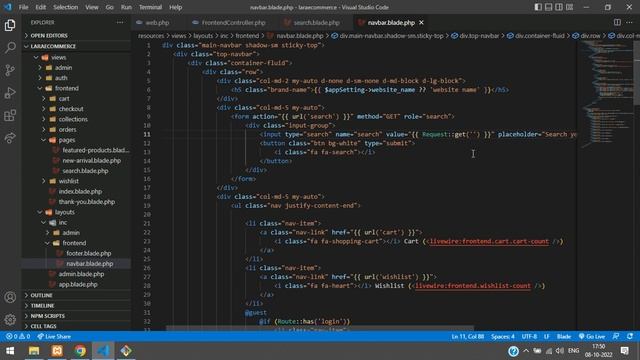Screen dimensions: 640x360
Task: Open the help icon in system tray
Action: 513,351
